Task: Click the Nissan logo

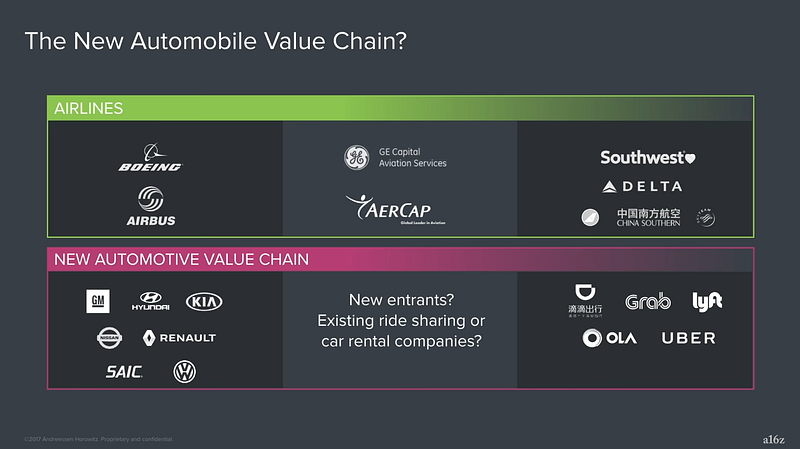Action: [109, 338]
